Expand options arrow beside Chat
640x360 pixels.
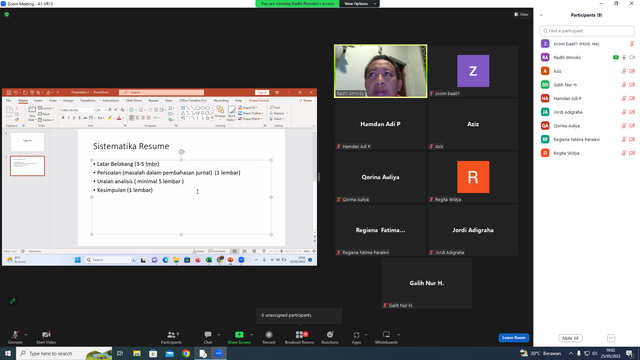[219, 335]
